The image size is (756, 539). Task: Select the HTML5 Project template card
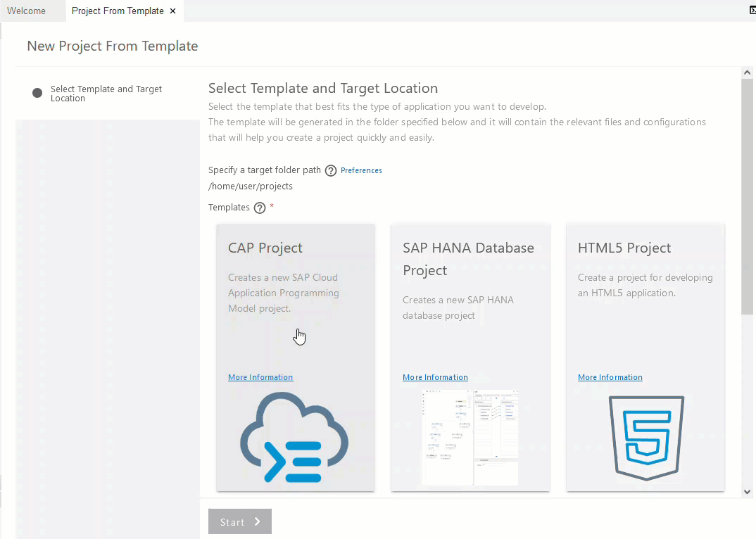[645, 357]
